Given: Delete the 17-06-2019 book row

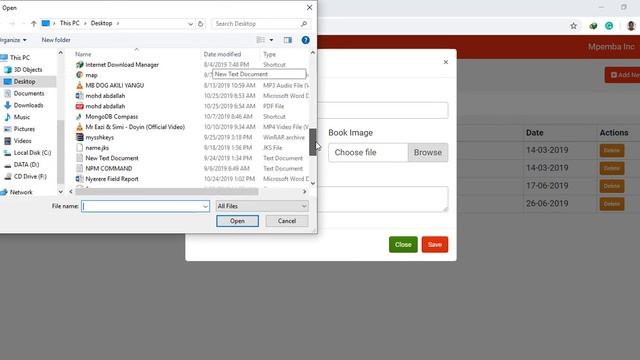Looking at the screenshot, I should pos(611,186).
